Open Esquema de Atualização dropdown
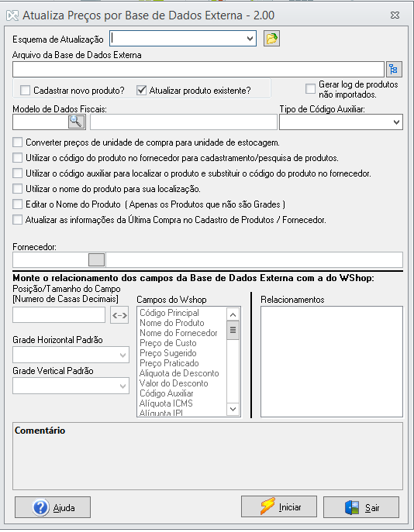This screenshot has height=532, width=414. pyautogui.click(x=250, y=39)
